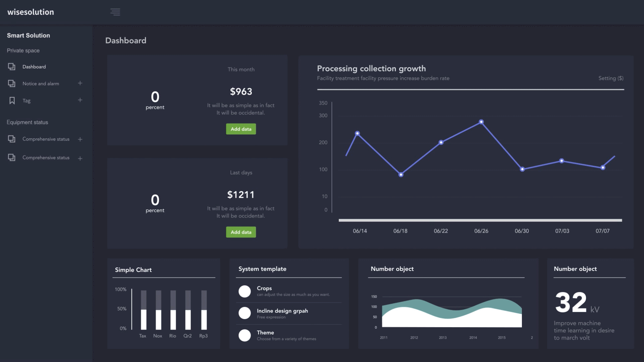Open the Tag menu item
Image resolution: width=644 pixels, height=362 pixels.
click(26, 101)
